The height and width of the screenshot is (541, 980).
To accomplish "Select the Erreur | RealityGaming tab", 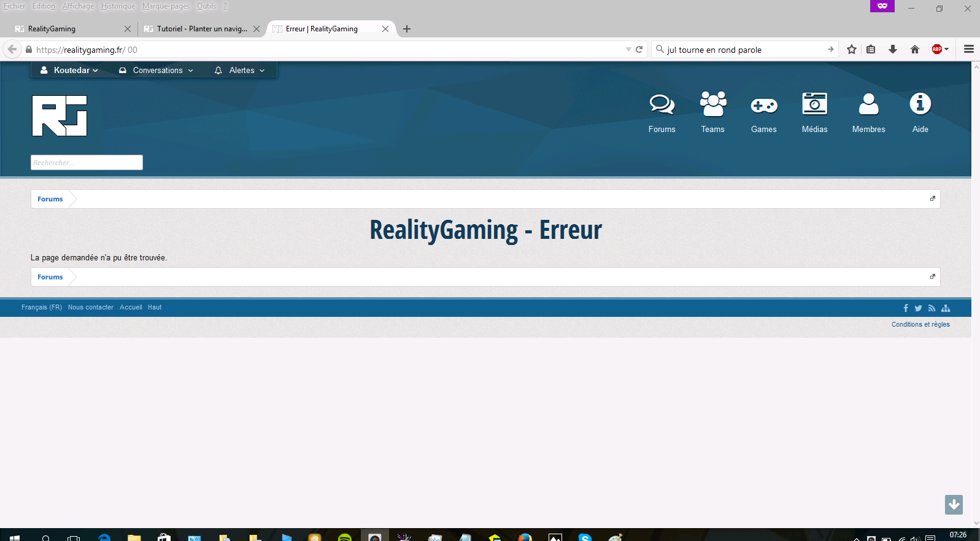I will coord(330,28).
